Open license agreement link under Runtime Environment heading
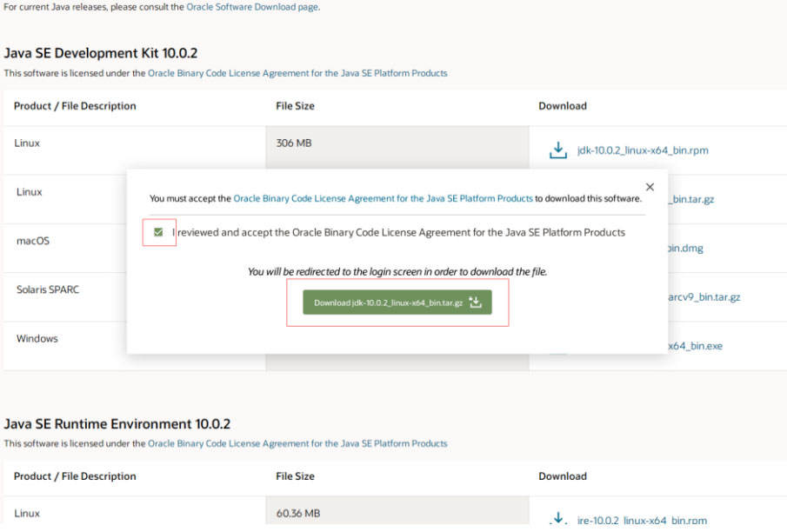The height and width of the screenshot is (532, 787). [x=297, y=443]
